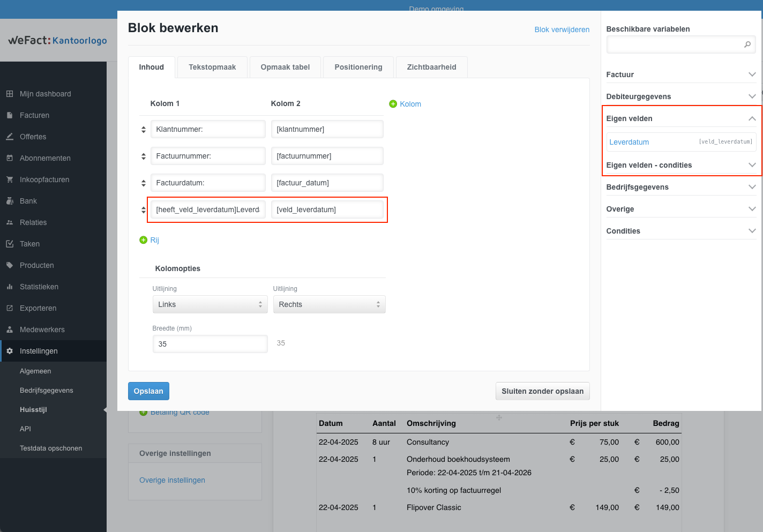Click the green plus icon to add Kolom

[x=393, y=104]
